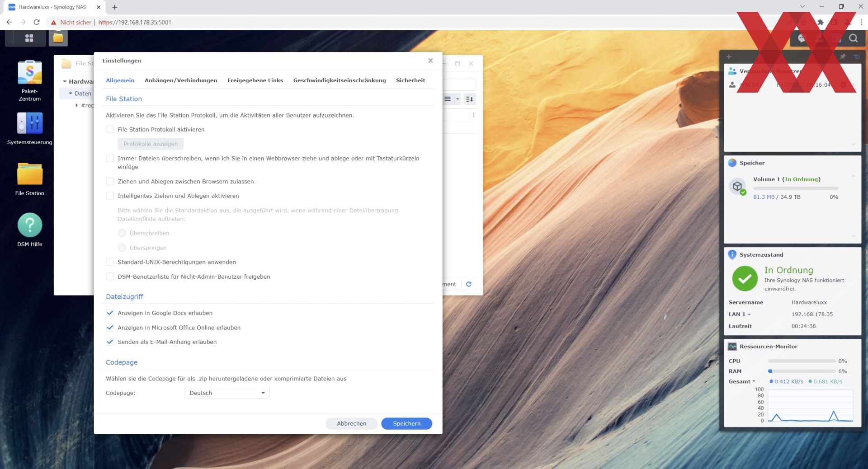The width and height of the screenshot is (868, 469).
Task: Collapse the Volume 1 entry chevron
Action: pos(853,177)
